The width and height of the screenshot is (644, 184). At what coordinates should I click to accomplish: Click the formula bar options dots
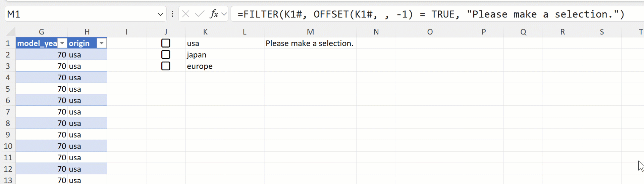[172, 14]
